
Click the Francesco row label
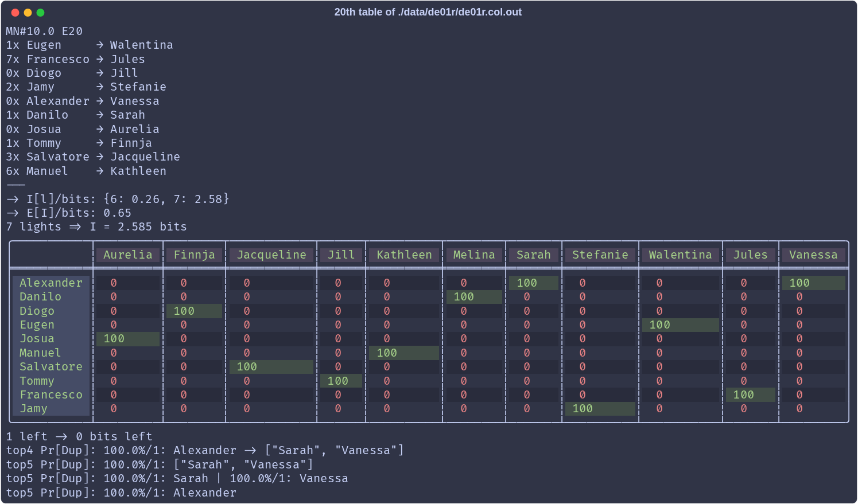(x=51, y=394)
